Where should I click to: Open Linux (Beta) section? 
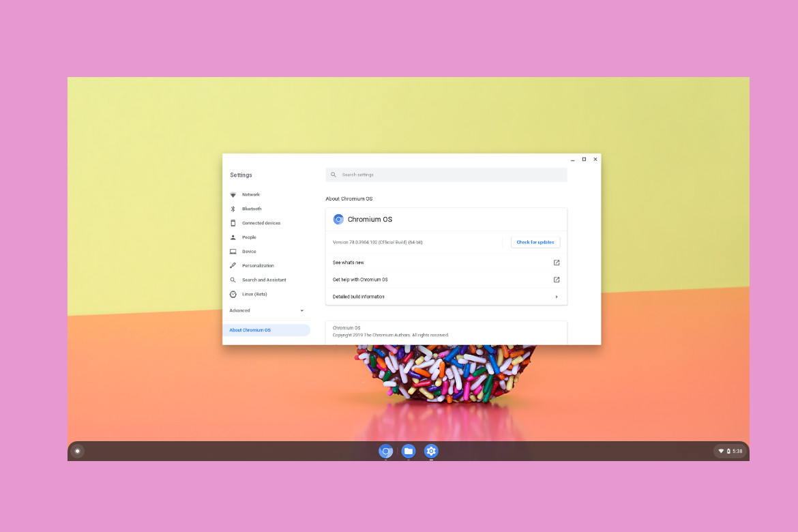tap(254, 294)
